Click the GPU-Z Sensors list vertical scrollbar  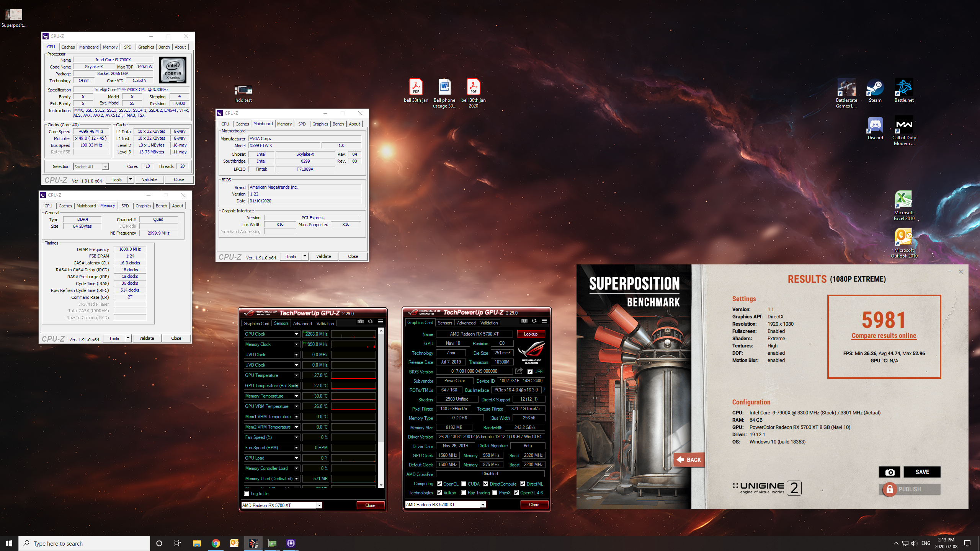click(x=381, y=408)
